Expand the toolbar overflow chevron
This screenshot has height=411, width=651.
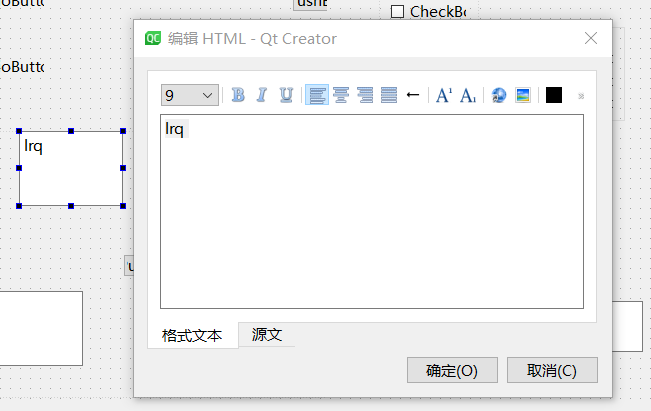581,96
